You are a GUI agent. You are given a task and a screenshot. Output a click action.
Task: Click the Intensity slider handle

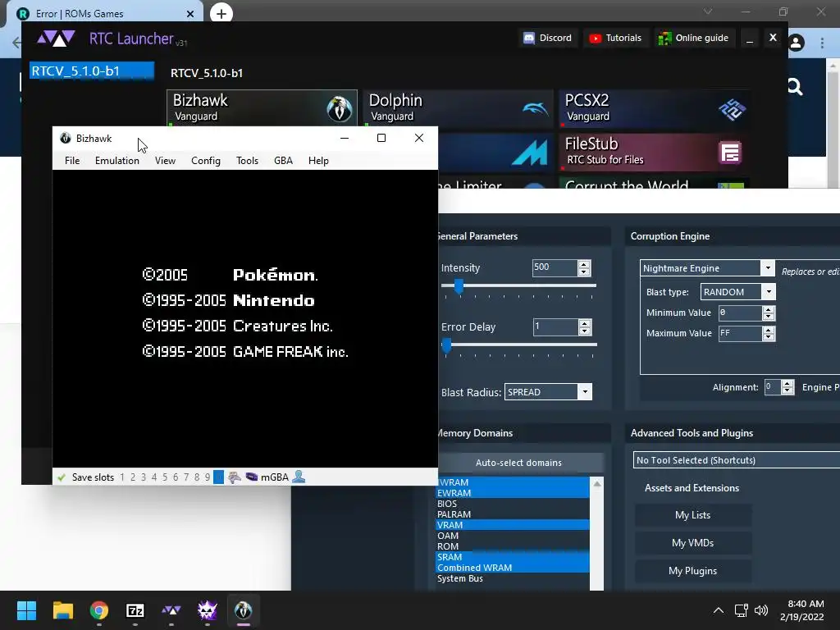tap(459, 286)
